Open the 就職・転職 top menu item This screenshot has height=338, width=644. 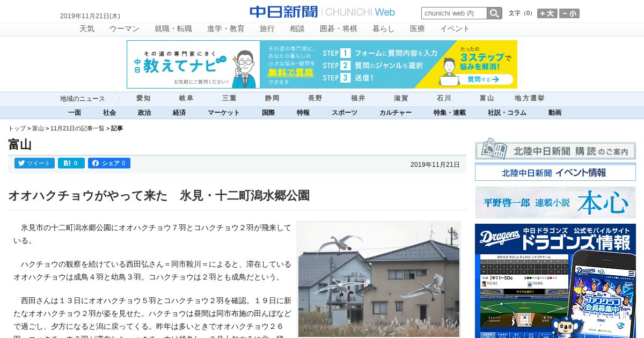(173, 29)
